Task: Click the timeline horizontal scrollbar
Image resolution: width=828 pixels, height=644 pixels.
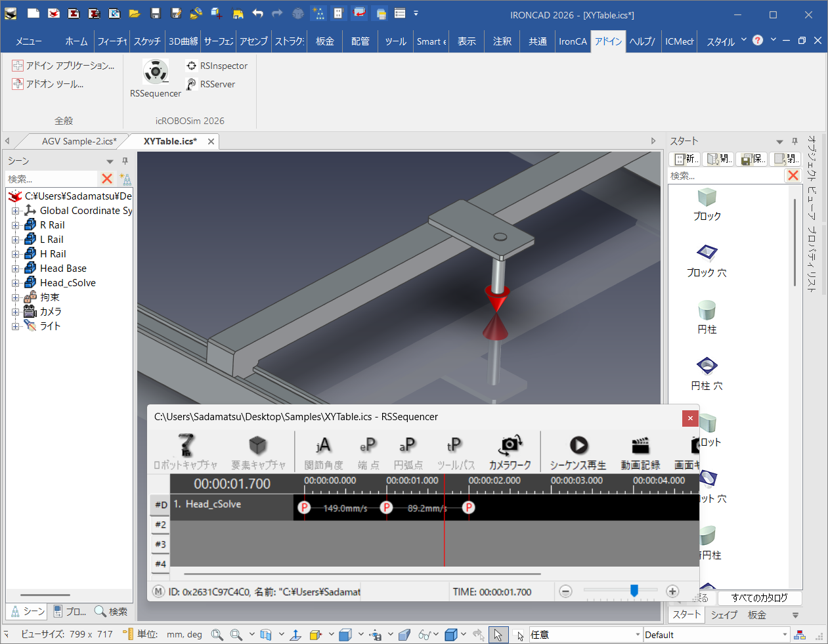Action: click(x=362, y=574)
